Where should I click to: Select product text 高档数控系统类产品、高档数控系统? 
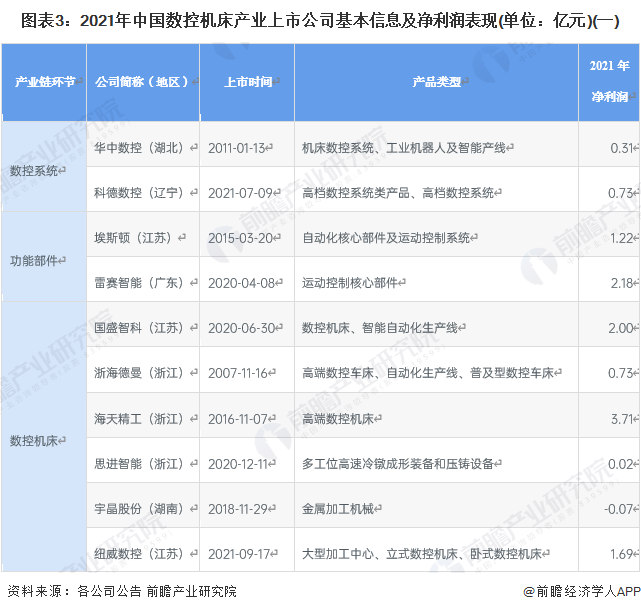click(398, 193)
